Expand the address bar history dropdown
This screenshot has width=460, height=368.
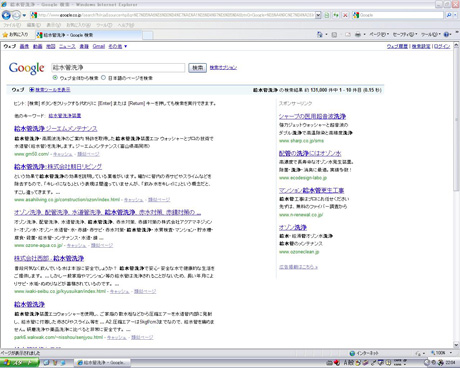318,15
